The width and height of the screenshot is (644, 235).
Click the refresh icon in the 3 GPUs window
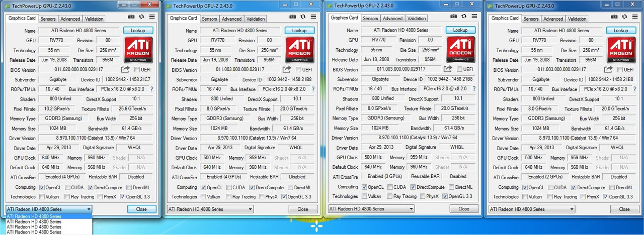click(x=463, y=17)
